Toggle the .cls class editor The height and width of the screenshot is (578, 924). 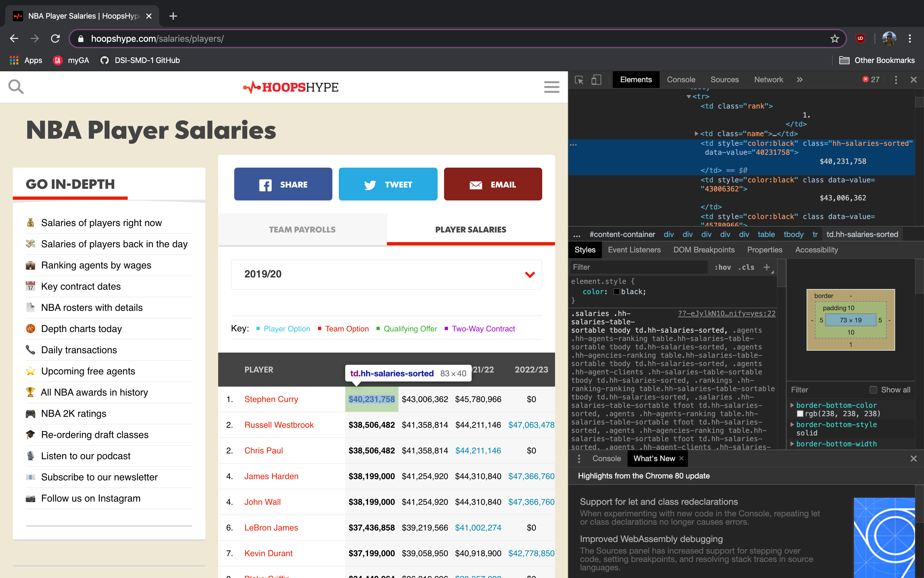coord(746,267)
